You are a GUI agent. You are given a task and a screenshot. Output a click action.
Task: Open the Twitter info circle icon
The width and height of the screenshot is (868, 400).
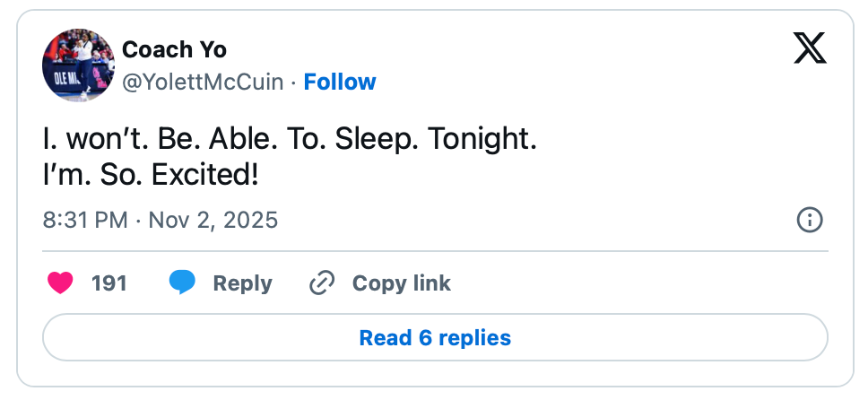pyautogui.click(x=810, y=220)
